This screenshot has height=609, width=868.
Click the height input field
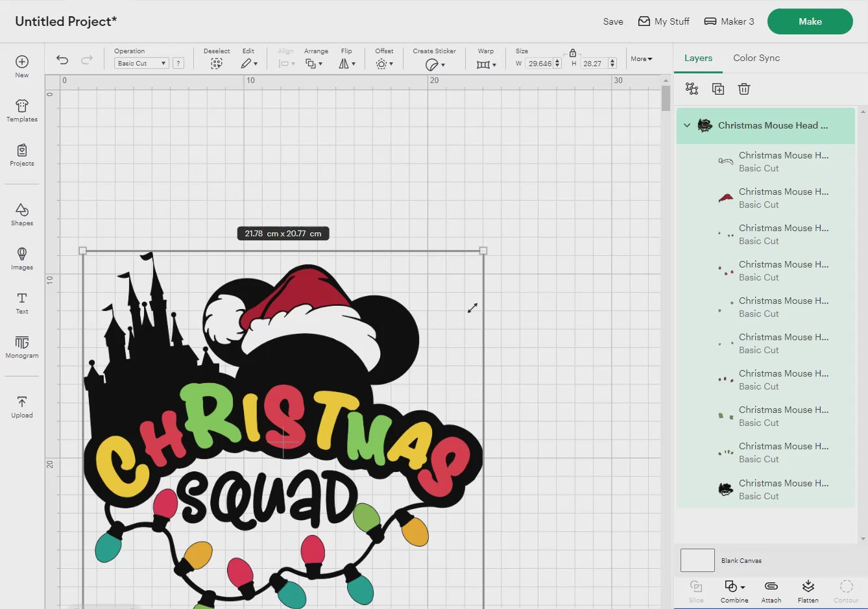click(x=594, y=64)
